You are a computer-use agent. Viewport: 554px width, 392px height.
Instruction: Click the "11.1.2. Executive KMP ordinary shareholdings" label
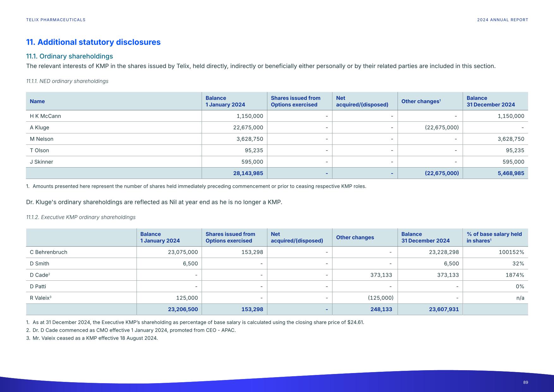80,217
